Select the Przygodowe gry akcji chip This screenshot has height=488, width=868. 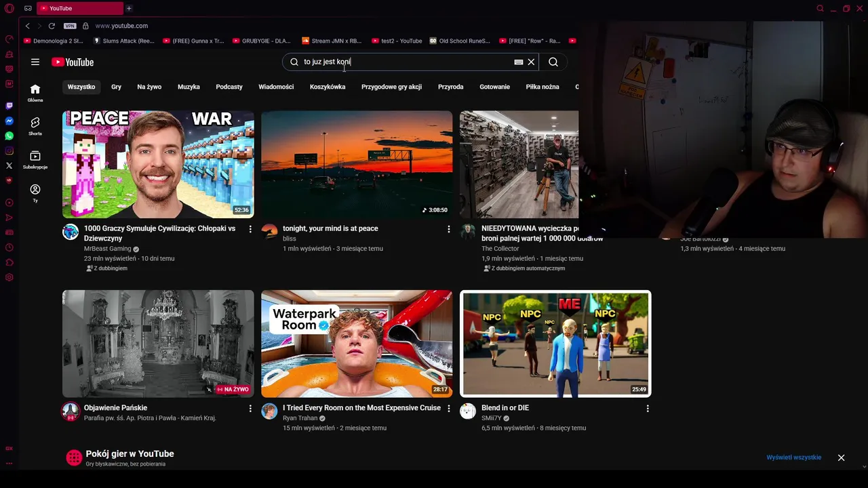tap(391, 87)
